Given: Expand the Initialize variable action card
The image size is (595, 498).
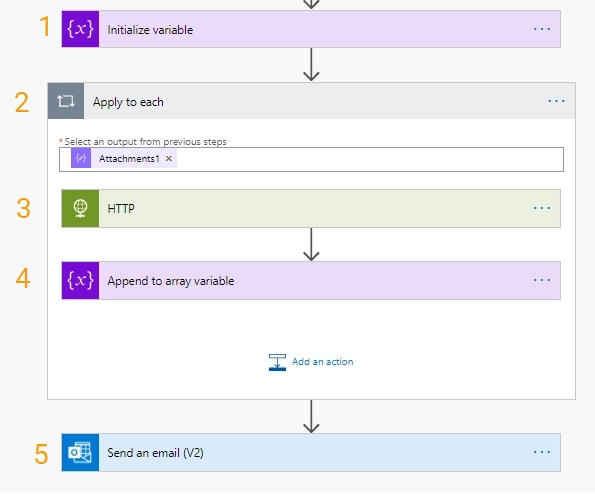Looking at the screenshot, I should click(x=311, y=29).
